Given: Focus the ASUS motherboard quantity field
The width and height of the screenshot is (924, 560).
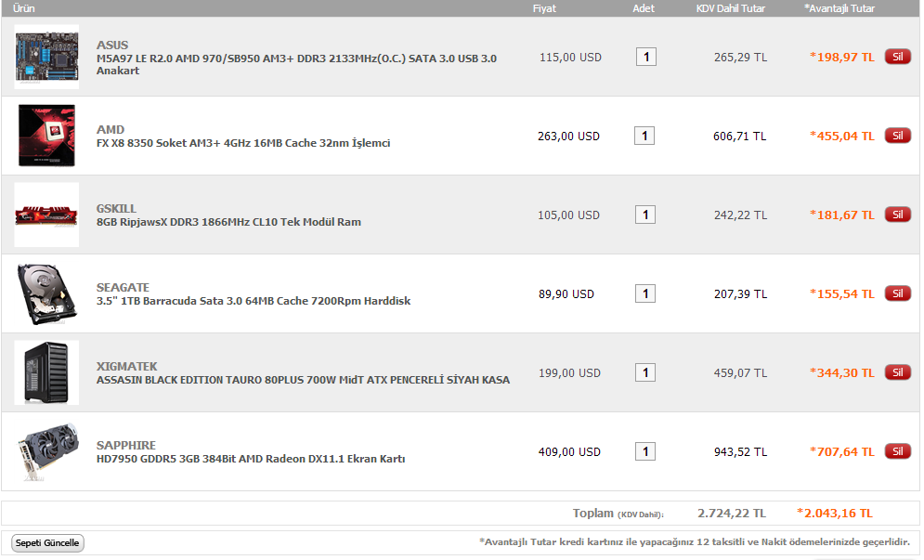Looking at the screenshot, I should (645, 58).
